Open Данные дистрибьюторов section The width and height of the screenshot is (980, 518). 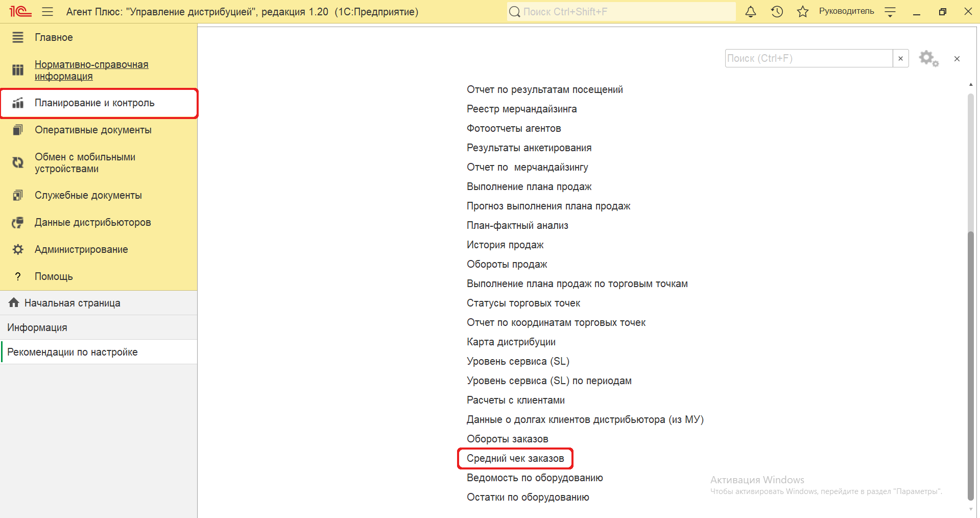click(93, 222)
